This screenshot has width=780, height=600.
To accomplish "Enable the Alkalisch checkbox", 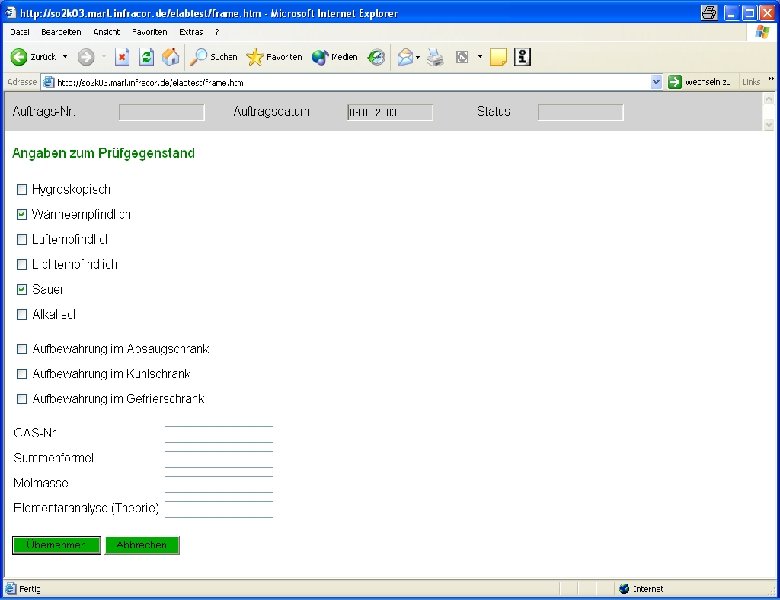I will click(x=22, y=314).
